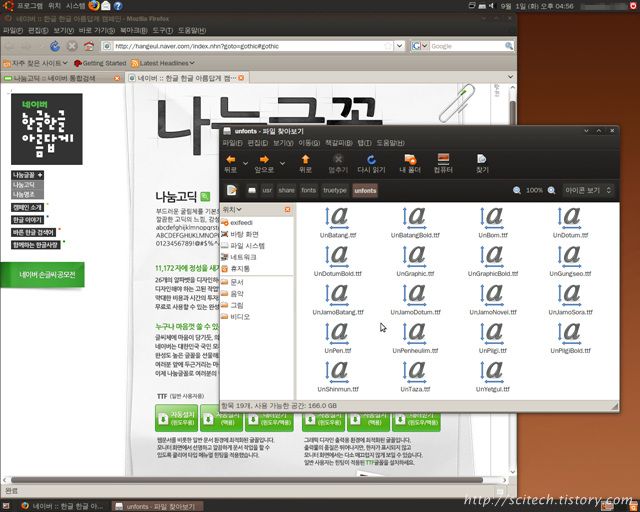Select the UnGraphicBold.ttf font file
The width and height of the screenshot is (640, 512).
(493, 261)
